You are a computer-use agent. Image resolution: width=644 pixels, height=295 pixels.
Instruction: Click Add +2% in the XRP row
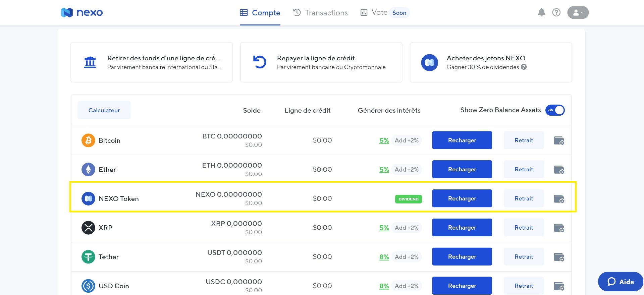(407, 228)
